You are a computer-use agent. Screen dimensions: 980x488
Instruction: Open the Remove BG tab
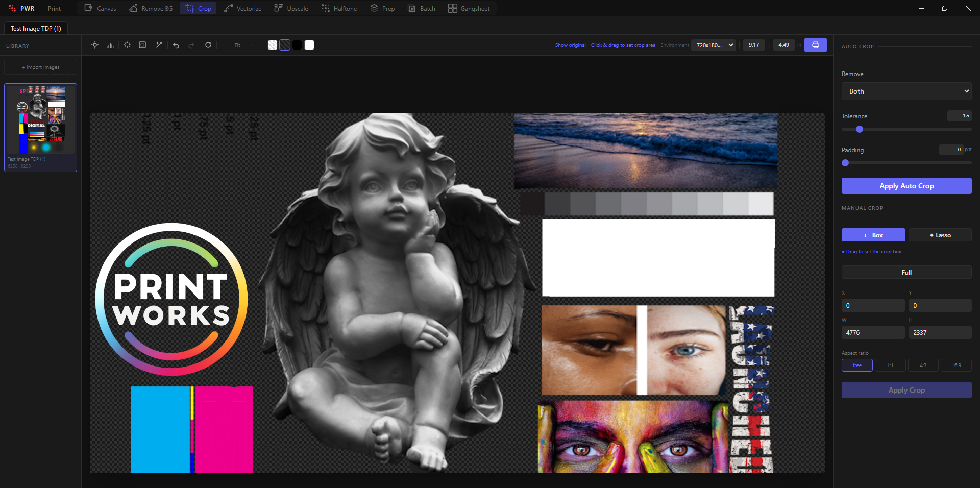151,9
